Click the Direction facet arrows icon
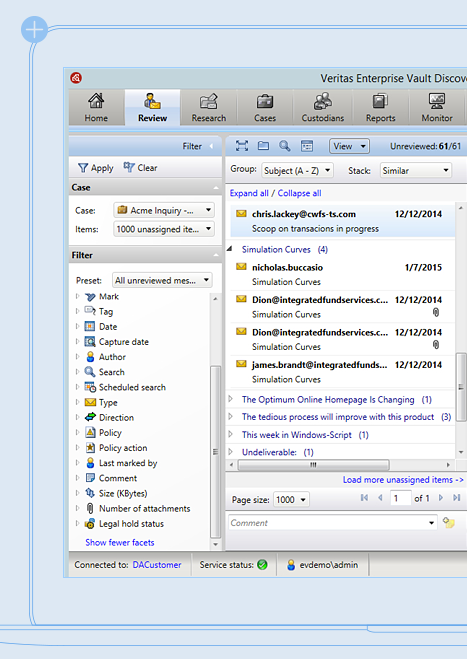This screenshot has height=659, width=467. [x=90, y=417]
